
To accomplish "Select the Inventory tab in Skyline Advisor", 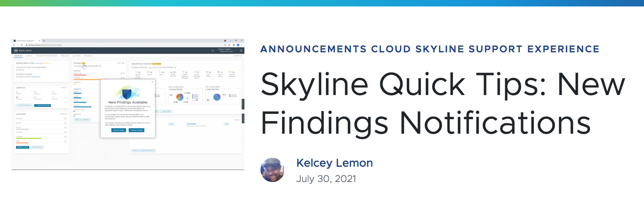I will (x=29, y=56).
